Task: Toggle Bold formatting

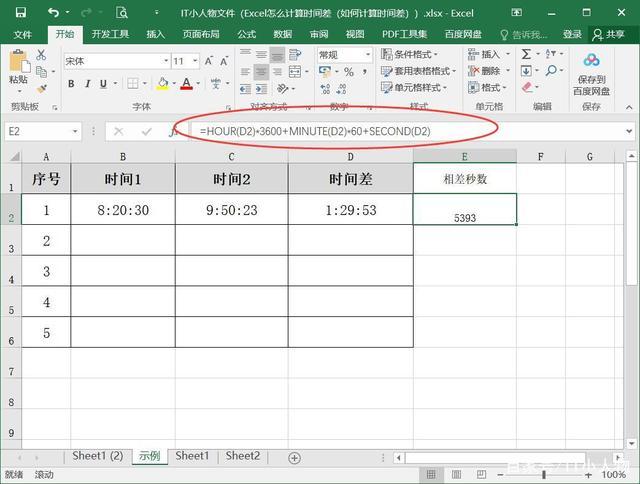Action: click(71, 84)
